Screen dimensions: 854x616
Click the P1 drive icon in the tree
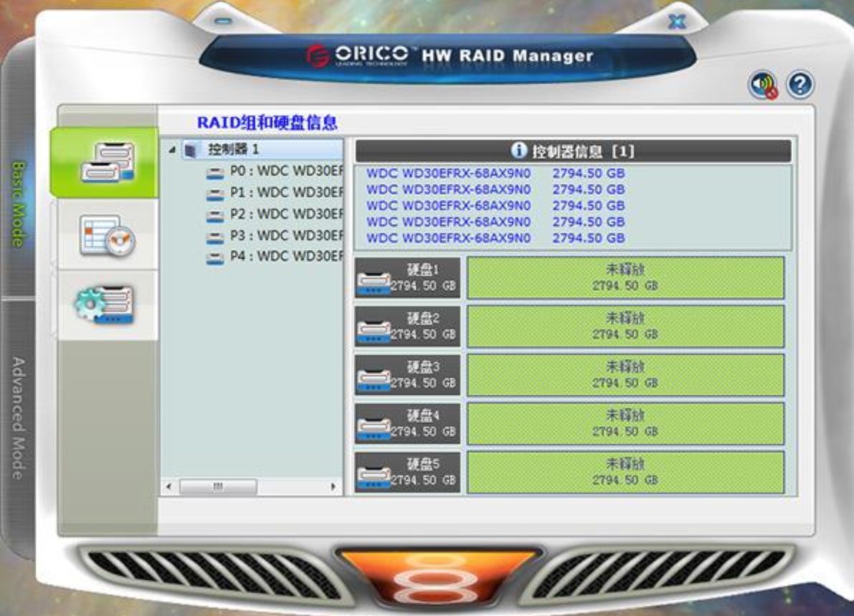(x=215, y=194)
